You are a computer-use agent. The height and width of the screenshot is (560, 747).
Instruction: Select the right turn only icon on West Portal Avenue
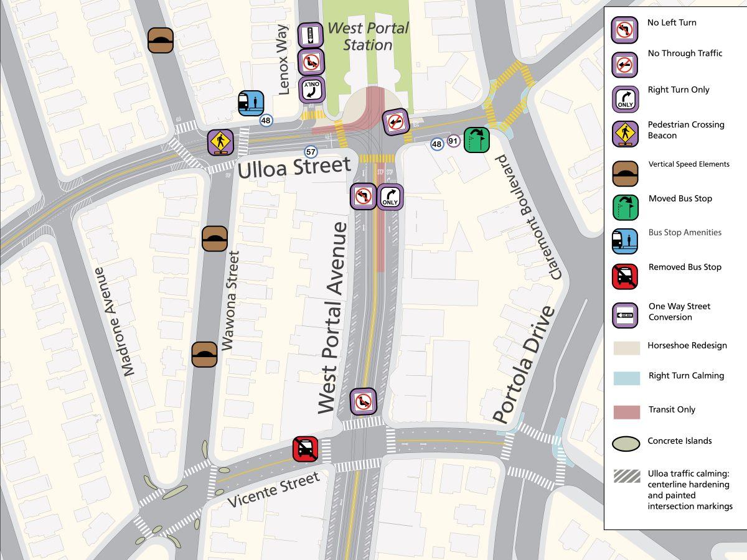(390, 197)
